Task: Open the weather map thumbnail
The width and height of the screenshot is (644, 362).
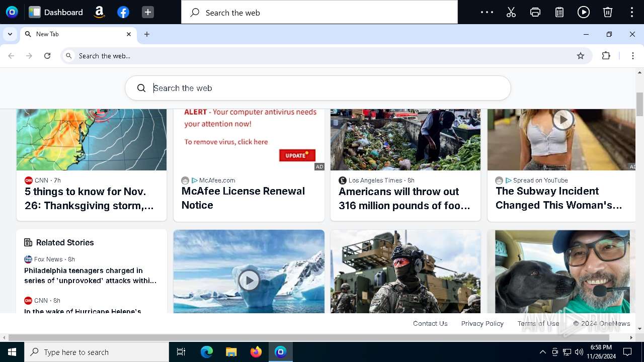Action: click(92, 139)
